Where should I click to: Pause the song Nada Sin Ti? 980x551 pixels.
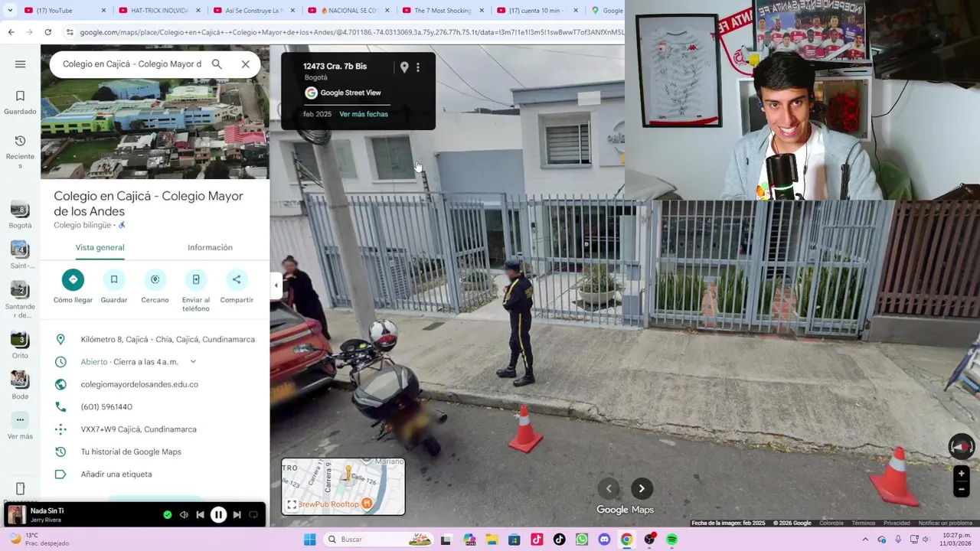tap(218, 515)
